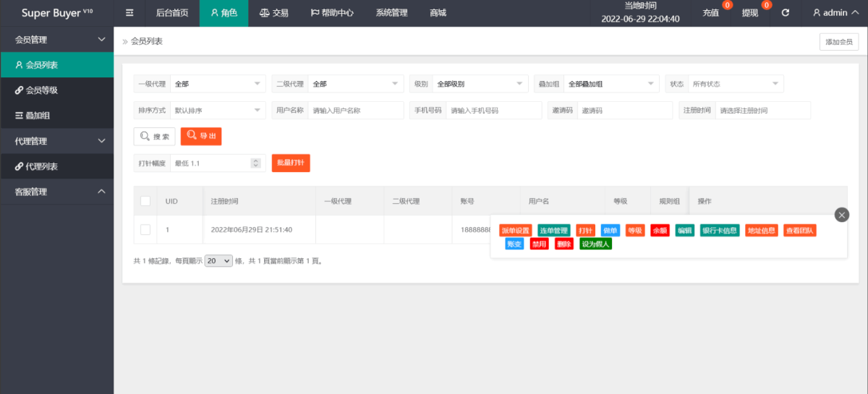This screenshot has height=394, width=868.
Task: Click the red 删除 action button
Action: [564, 244]
